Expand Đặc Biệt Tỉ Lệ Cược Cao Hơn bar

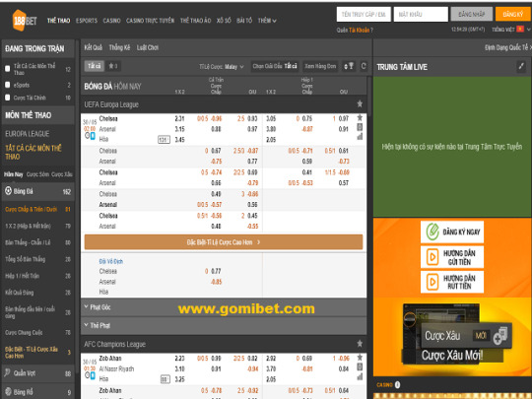pyautogui.click(x=224, y=242)
